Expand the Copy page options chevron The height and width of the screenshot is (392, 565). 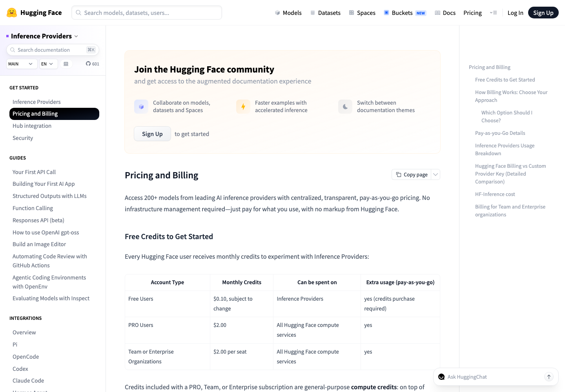[x=436, y=174]
